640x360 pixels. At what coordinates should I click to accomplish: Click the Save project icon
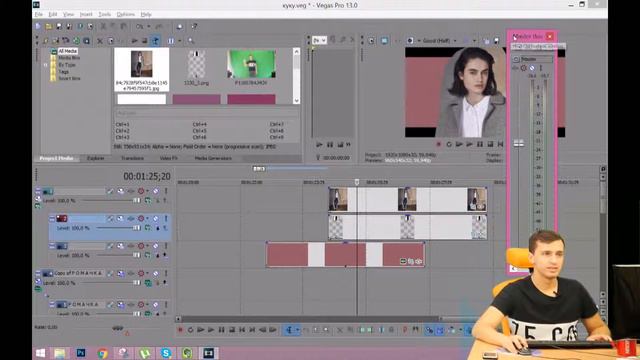(59, 27)
